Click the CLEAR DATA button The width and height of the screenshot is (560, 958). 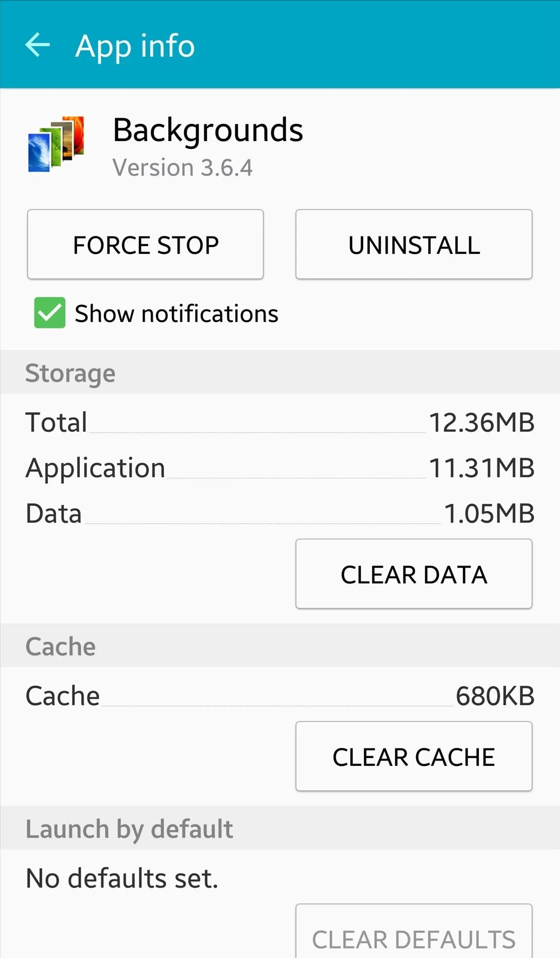pyautogui.click(x=414, y=573)
